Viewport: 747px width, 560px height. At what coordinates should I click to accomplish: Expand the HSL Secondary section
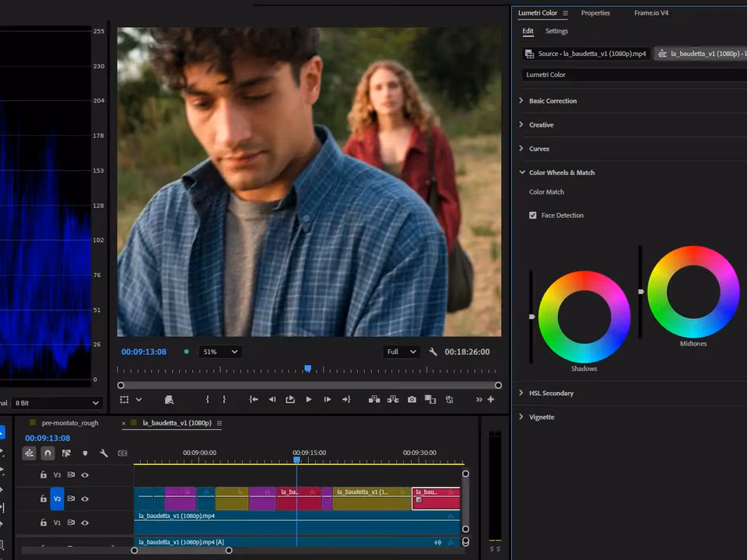point(521,393)
